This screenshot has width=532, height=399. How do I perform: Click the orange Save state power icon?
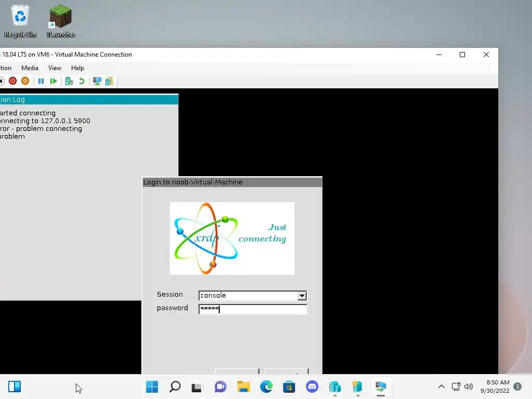point(25,81)
